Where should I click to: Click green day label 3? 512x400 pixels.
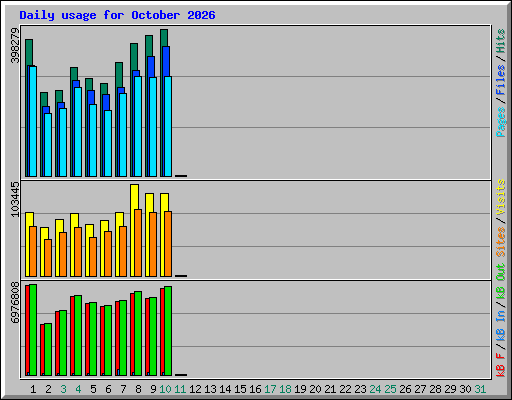(x=63, y=389)
